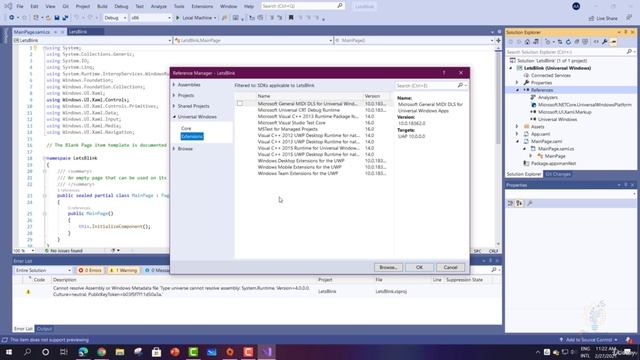Click Save icon in toolbar

click(x=57, y=18)
